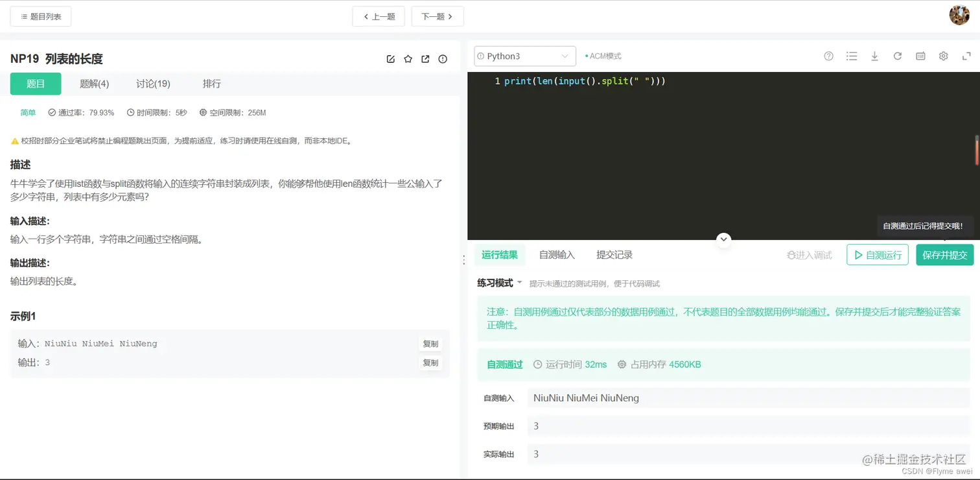Report an issue via the exclamation icon
This screenshot has width=980, height=480.
442,58
